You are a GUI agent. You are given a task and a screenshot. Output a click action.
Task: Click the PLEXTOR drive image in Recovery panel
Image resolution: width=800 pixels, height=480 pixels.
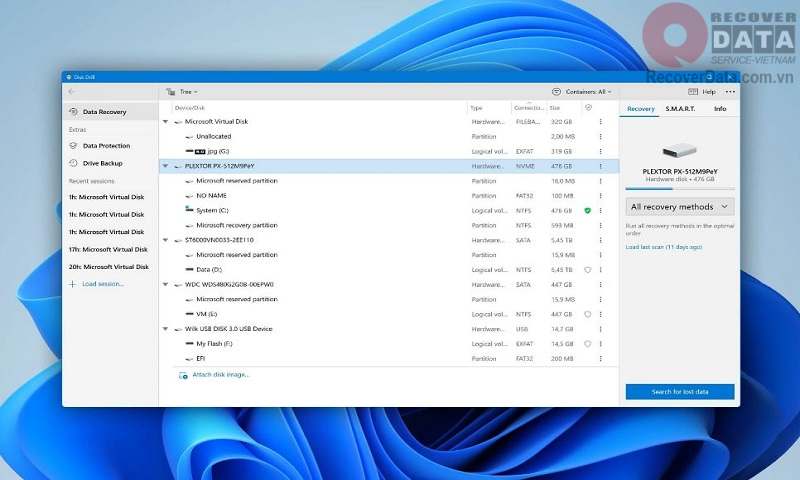680,151
